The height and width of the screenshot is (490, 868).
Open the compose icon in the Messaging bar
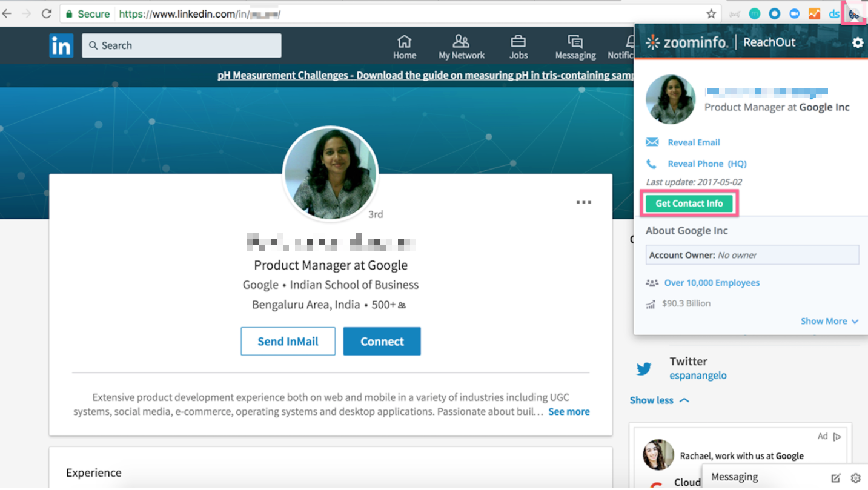pos(835,477)
